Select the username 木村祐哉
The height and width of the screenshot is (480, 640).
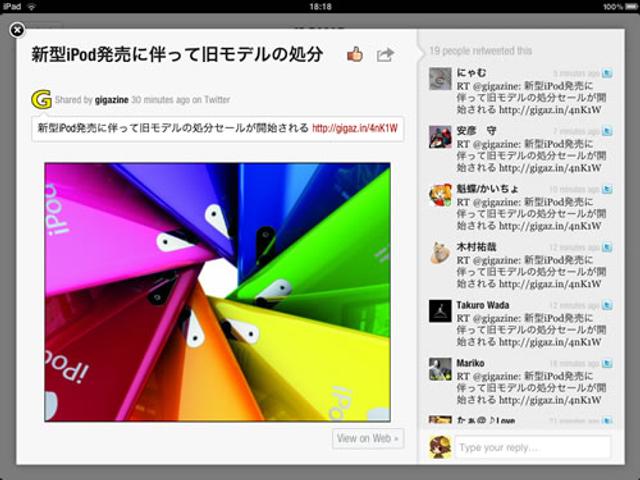click(476, 247)
